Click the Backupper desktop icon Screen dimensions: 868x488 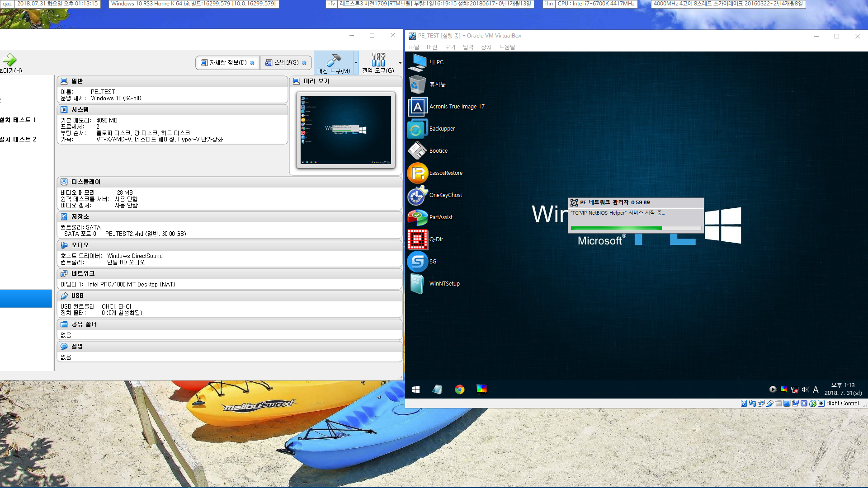tap(418, 129)
